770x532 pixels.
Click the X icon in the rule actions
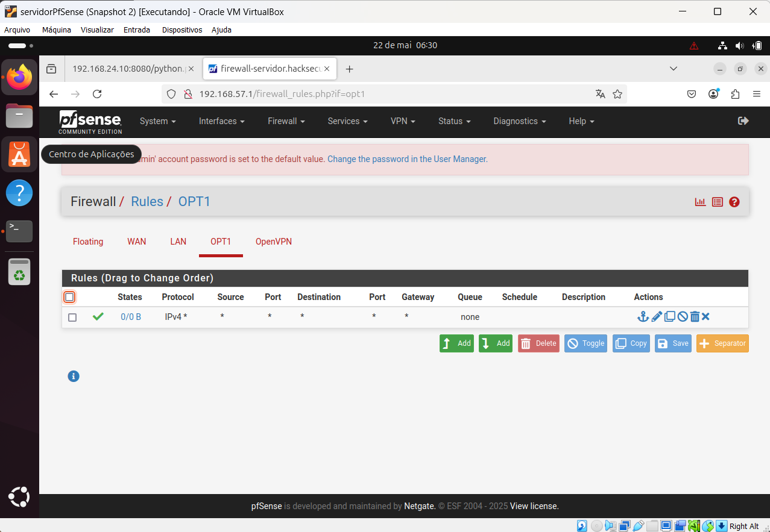pyautogui.click(x=705, y=316)
